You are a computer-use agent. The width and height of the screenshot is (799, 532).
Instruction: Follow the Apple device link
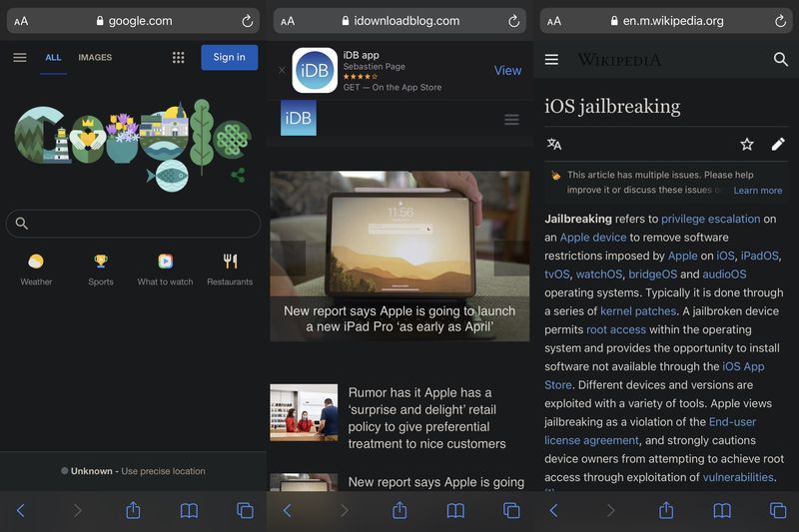593,238
